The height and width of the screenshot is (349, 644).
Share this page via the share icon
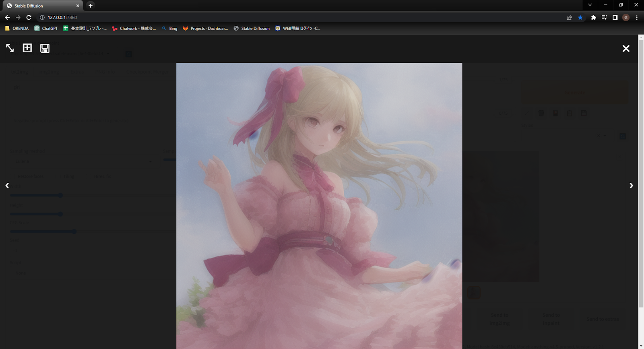coord(570,17)
